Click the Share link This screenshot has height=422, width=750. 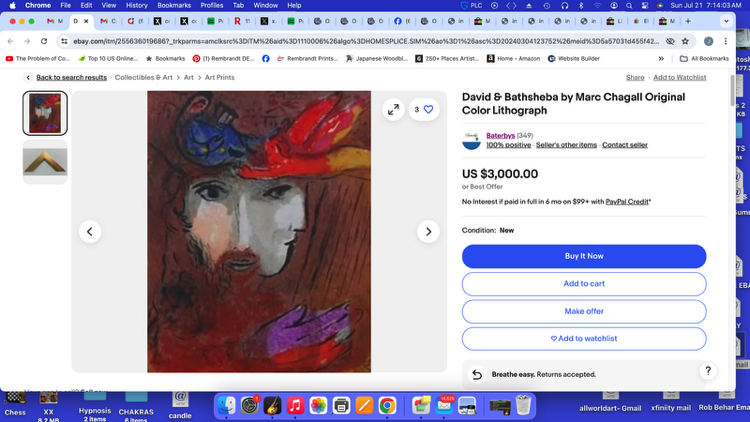(x=635, y=78)
